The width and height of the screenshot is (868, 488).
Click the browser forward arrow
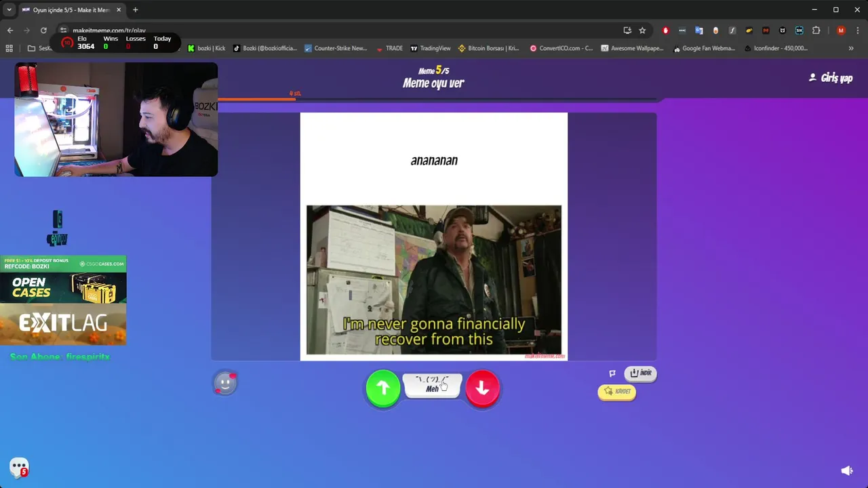coord(27,30)
